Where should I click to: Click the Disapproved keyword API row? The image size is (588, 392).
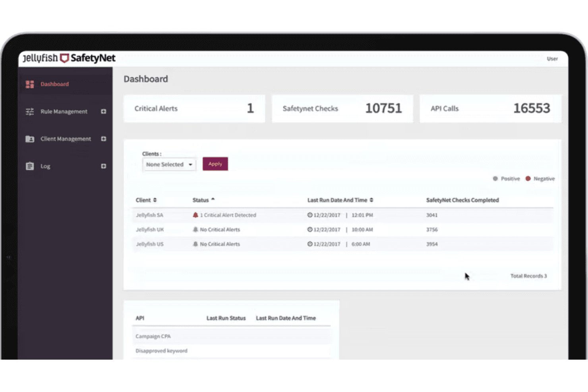231,351
